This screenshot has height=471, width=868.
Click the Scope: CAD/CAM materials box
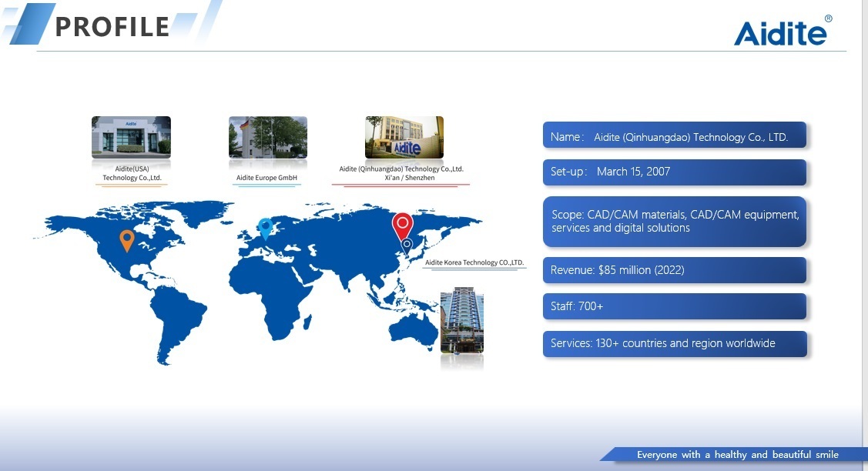[x=674, y=222]
